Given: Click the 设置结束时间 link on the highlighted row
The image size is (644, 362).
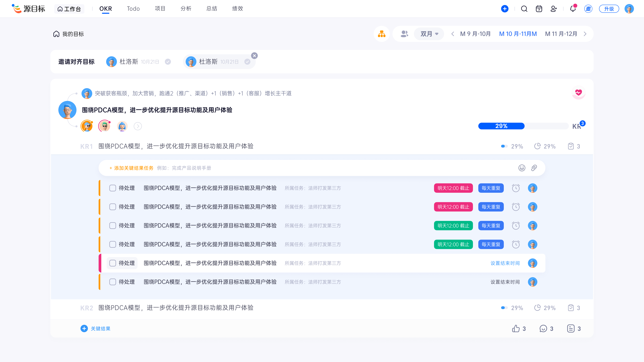Looking at the screenshot, I should (x=505, y=263).
